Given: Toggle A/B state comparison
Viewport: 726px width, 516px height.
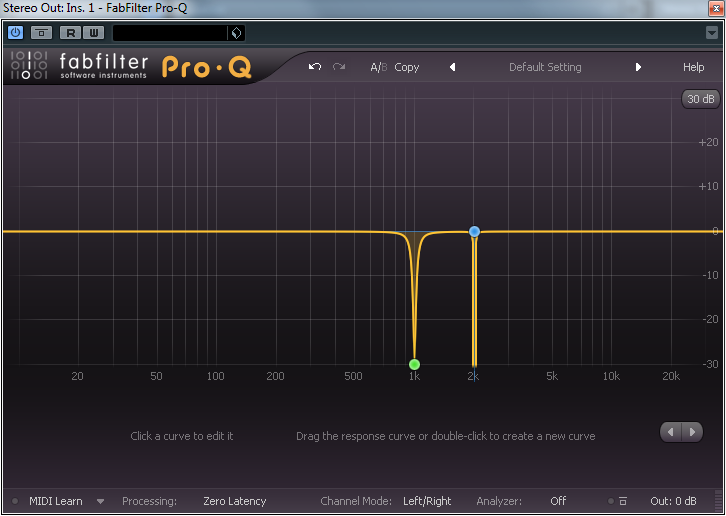Looking at the screenshot, I should (378, 67).
